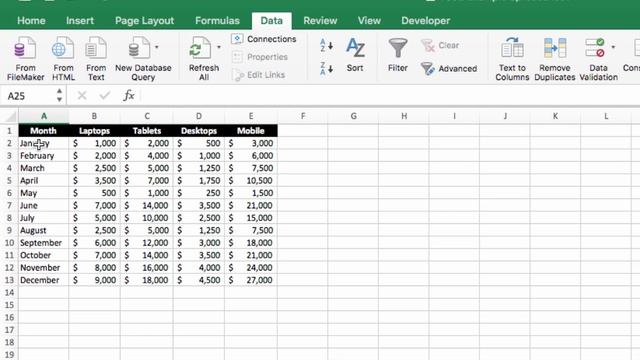Image resolution: width=640 pixels, height=360 pixels.
Task: Select column E header
Action: [x=251, y=116]
